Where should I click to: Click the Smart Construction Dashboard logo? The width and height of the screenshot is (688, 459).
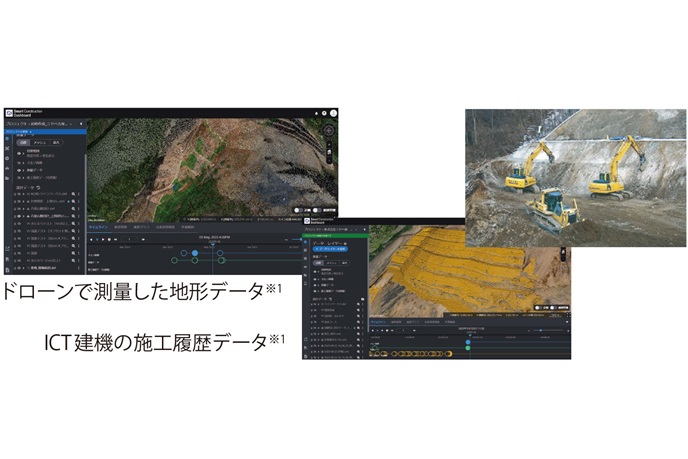[x=7, y=113]
